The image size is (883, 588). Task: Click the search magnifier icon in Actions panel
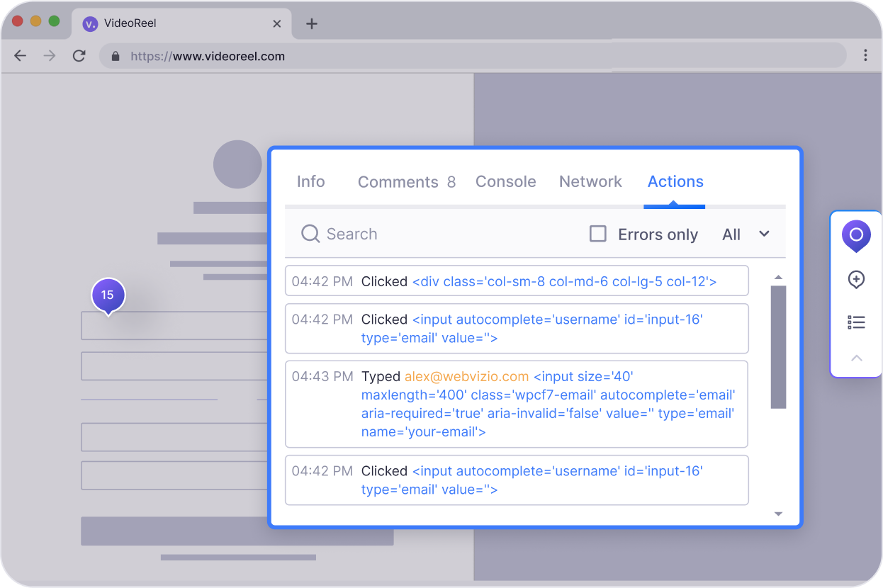pyautogui.click(x=310, y=234)
